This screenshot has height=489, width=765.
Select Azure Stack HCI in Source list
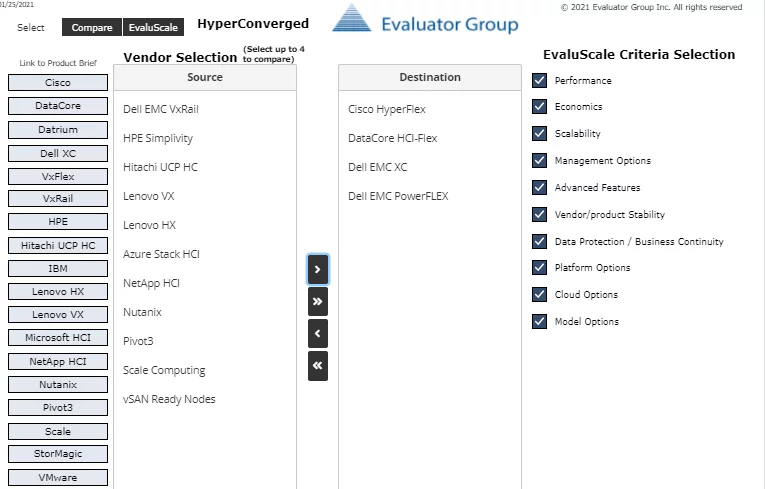(x=161, y=254)
